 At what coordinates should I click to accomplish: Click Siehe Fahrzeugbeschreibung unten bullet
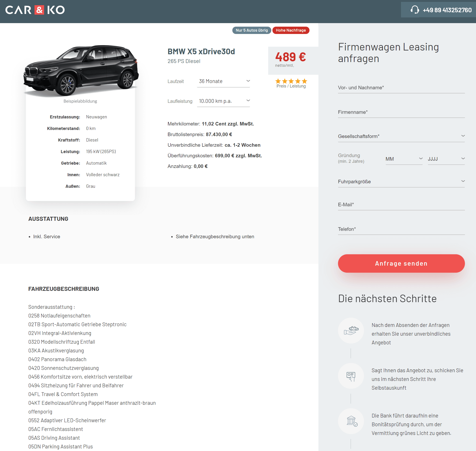(215, 237)
